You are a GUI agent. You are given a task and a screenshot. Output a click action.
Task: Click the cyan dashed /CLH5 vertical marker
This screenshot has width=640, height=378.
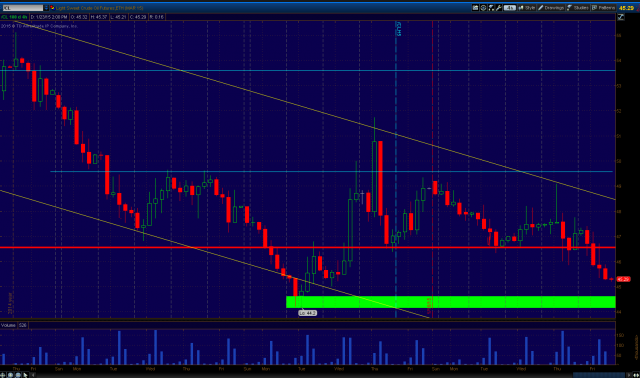coord(396,169)
